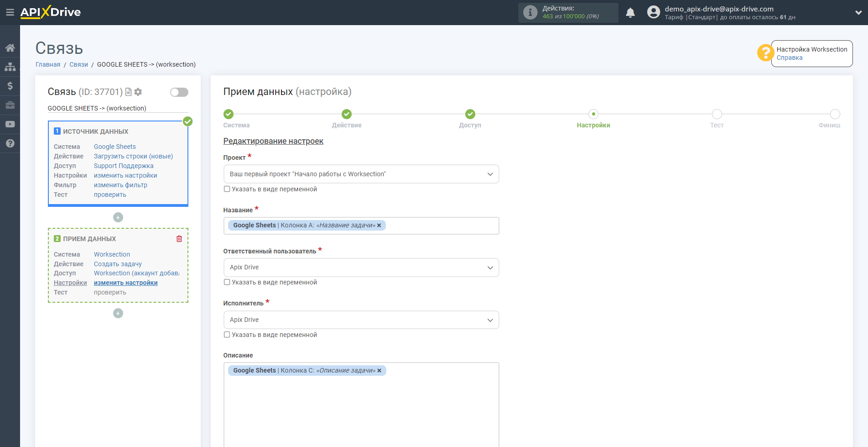Open the hamburger menu icon
The height and width of the screenshot is (447, 868).
pyautogui.click(x=10, y=12)
